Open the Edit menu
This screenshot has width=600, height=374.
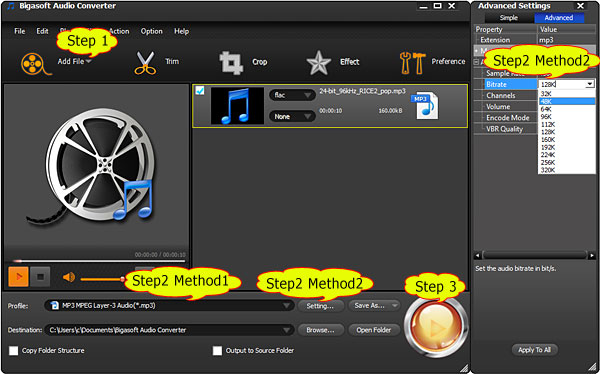(42, 31)
